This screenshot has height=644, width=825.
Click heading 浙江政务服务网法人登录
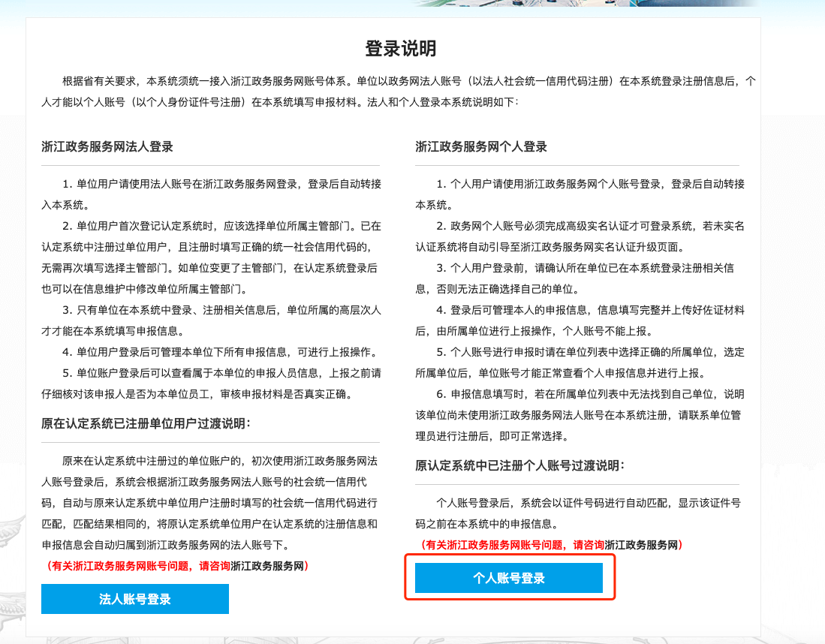(107, 147)
